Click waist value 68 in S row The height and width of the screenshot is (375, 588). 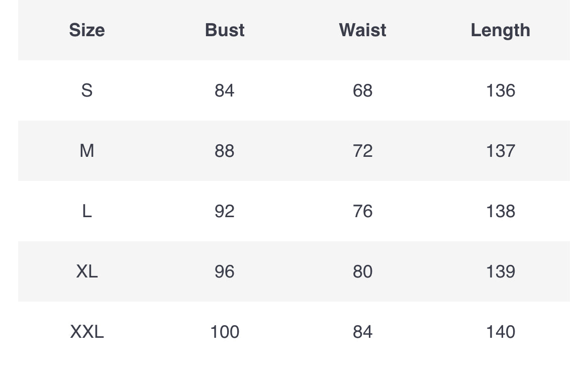[x=363, y=90]
